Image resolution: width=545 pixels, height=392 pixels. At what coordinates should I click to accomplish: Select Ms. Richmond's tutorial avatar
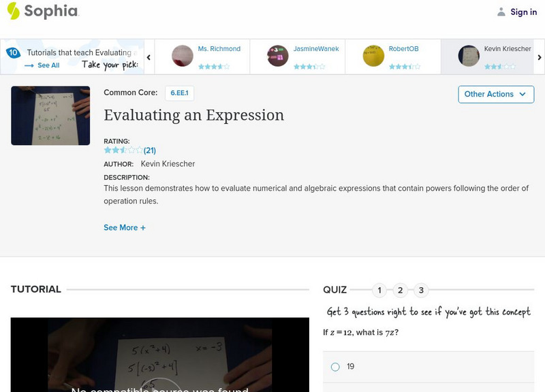(x=183, y=56)
